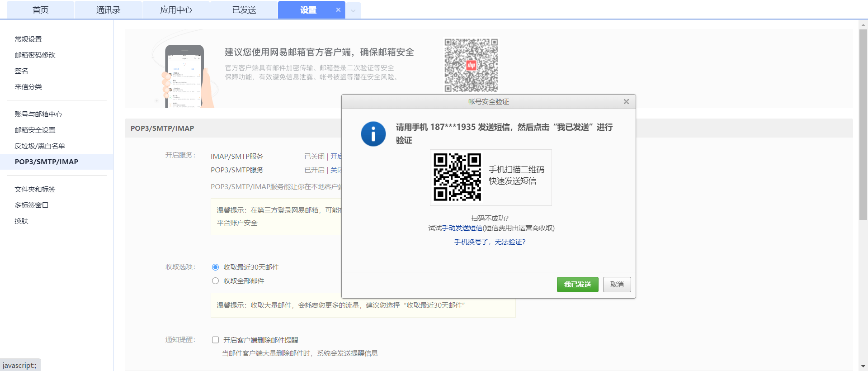Enable the 开启客户端删除邮件提醒 checkbox
The height and width of the screenshot is (371, 868).
coord(215,340)
